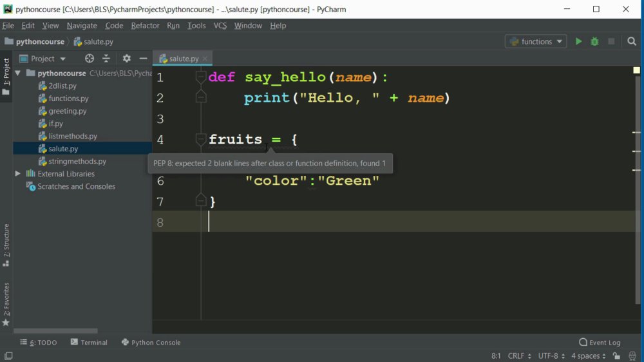Click salute.py breadcrumb in navigation bar
644x362 pixels.
[x=93, y=41]
